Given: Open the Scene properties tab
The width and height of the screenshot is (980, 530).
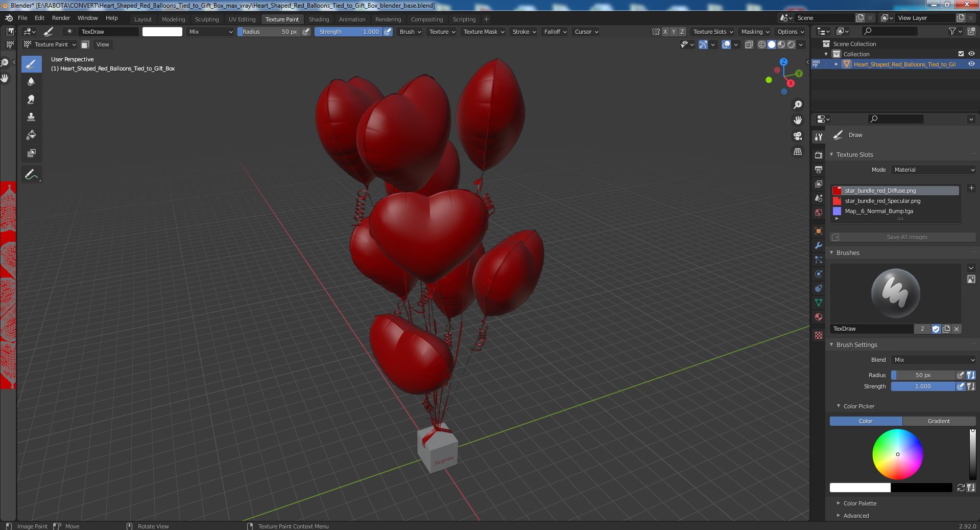Looking at the screenshot, I should pos(819,198).
